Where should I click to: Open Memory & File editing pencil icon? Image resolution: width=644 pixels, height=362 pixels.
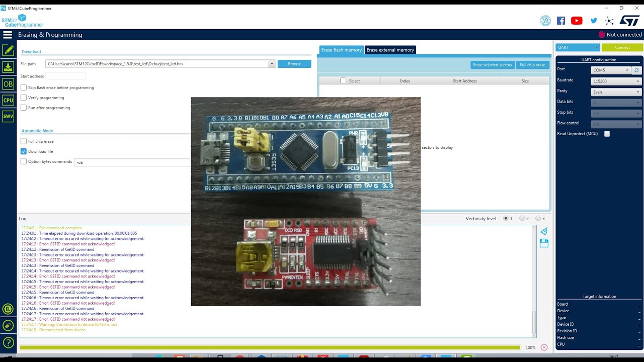[x=8, y=50]
